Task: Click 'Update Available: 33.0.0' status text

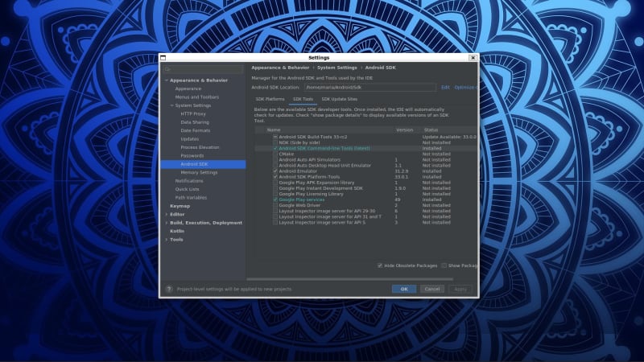Action: 449,137
